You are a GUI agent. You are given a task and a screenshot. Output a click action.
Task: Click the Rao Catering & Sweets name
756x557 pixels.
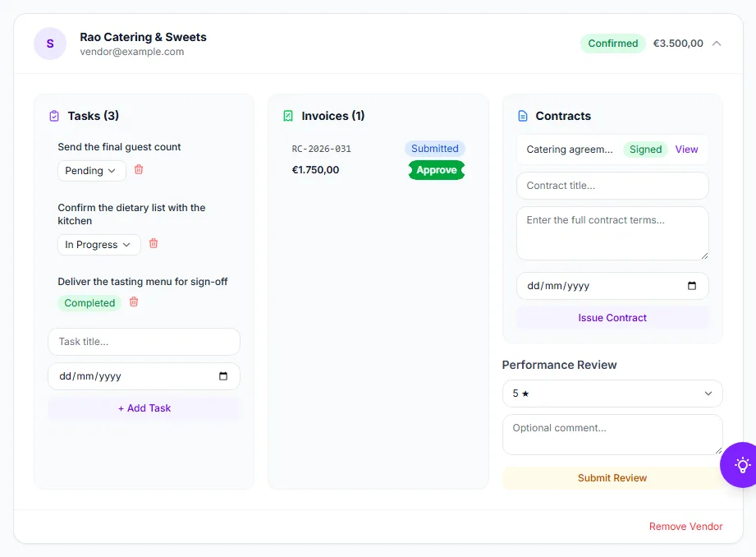pos(143,37)
